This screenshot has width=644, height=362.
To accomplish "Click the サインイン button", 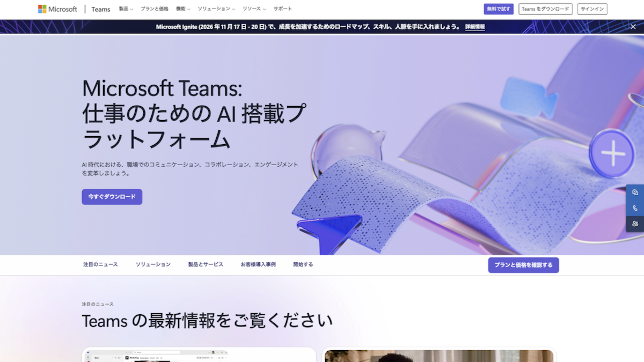I will click(x=592, y=9).
